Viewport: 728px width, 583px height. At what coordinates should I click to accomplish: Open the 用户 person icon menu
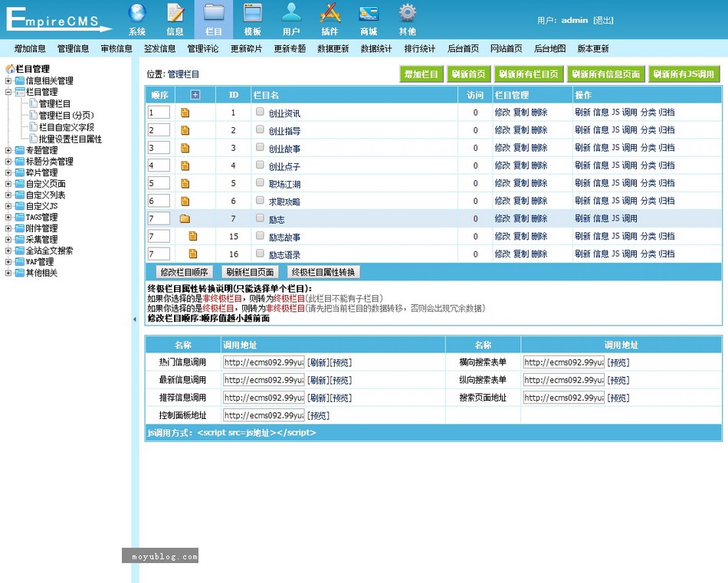coord(291,19)
